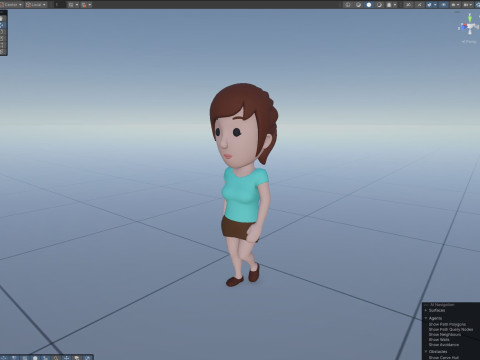This screenshot has width=480, height=360.
Task: Select the Rotate tool
Action: [3, 32]
